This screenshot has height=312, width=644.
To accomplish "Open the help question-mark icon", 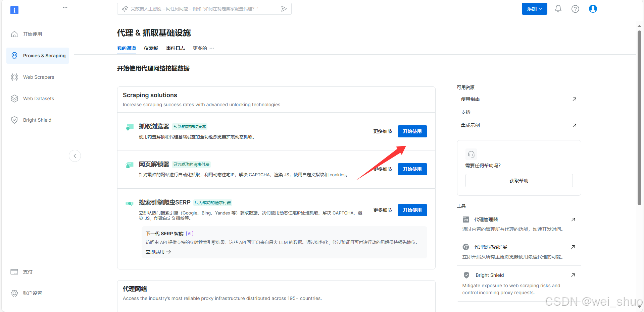I will [575, 9].
